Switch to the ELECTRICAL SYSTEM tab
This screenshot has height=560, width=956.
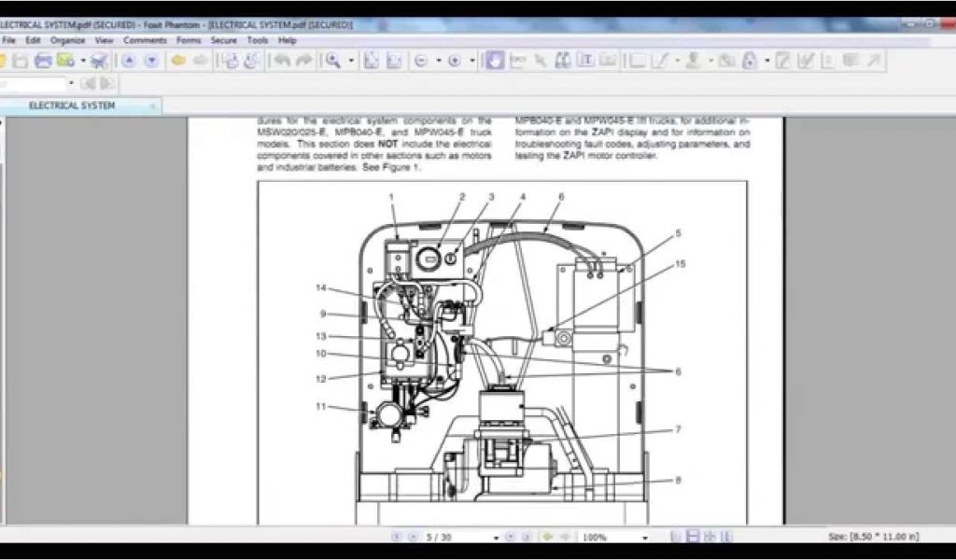coord(72,105)
